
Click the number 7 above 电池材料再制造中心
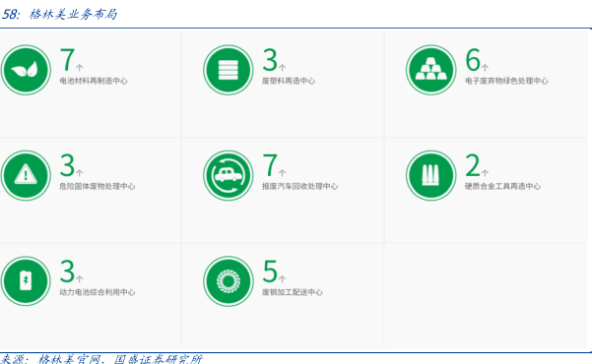[x=67, y=60]
